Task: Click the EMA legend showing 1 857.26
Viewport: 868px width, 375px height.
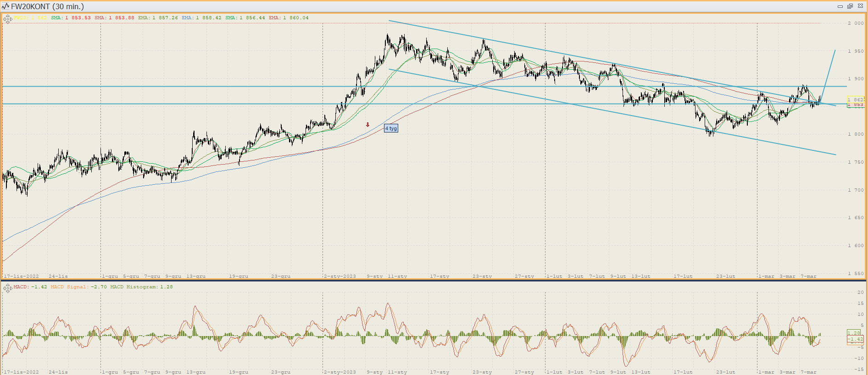Action: click(x=158, y=18)
